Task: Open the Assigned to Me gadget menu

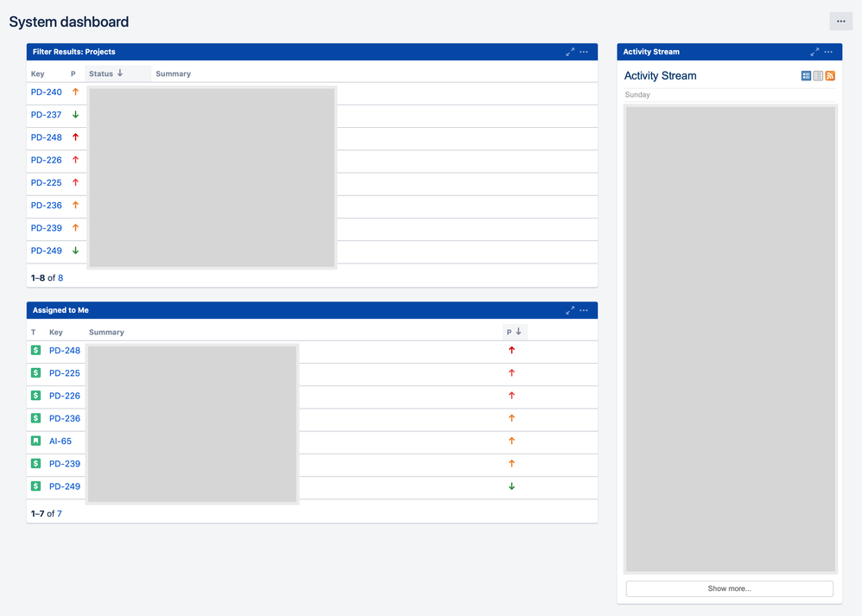Action: point(585,310)
